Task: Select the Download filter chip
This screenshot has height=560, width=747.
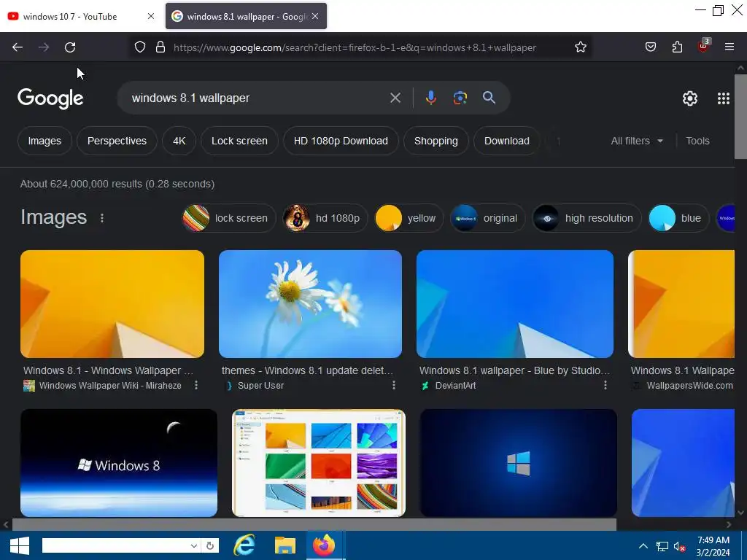Action: point(507,141)
